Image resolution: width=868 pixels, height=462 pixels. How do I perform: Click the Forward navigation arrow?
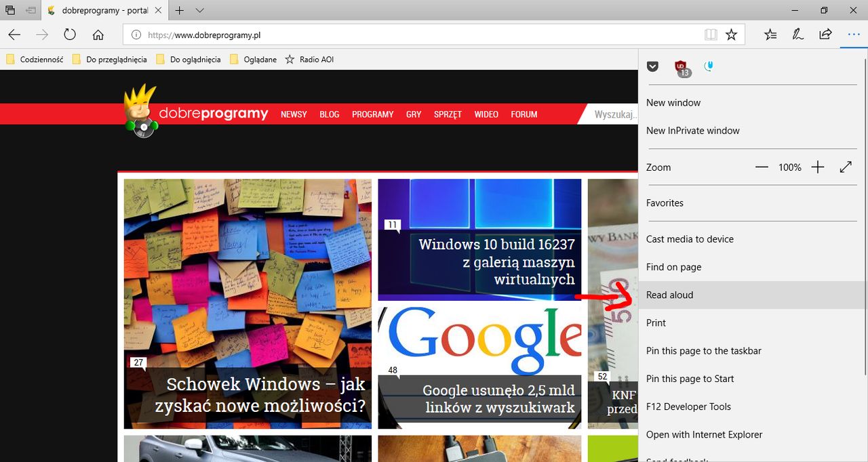coord(42,35)
